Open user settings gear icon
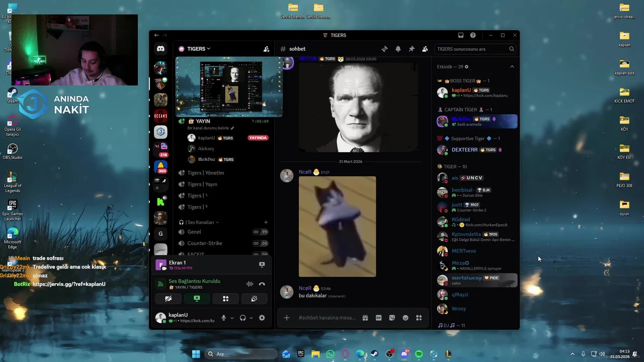Image resolution: width=644 pixels, height=362 pixels. click(262, 318)
